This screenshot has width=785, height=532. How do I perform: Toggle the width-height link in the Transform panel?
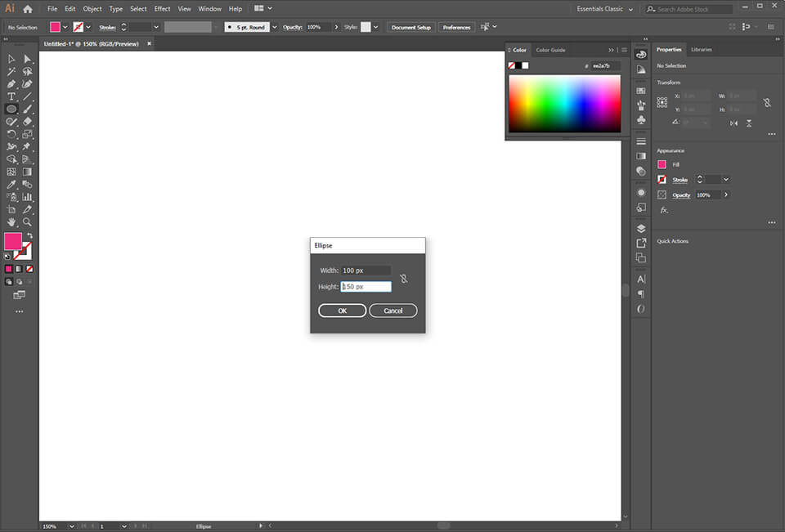[x=766, y=103]
